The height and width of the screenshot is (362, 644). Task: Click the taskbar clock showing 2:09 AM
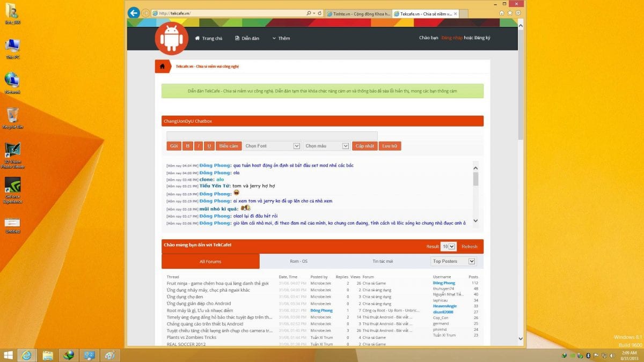pyautogui.click(x=631, y=355)
